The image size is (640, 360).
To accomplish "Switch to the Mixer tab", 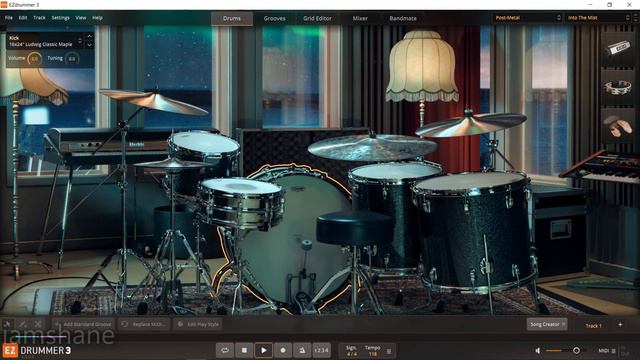I will [x=360, y=18].
